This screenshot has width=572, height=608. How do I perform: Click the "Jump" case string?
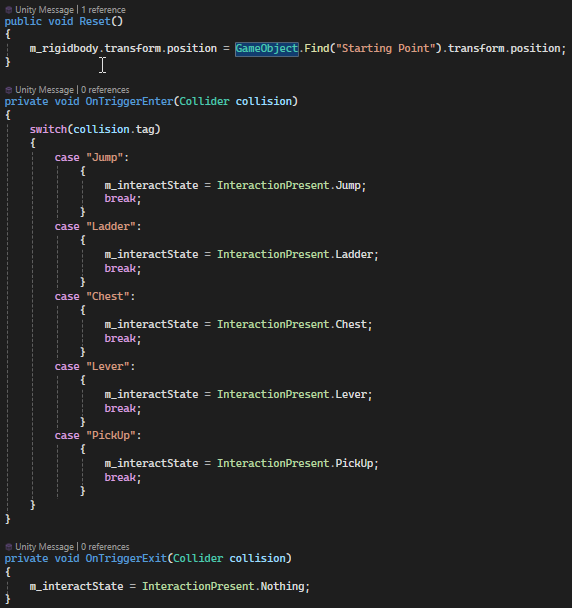pyautogui.click(x=105, y=157)
